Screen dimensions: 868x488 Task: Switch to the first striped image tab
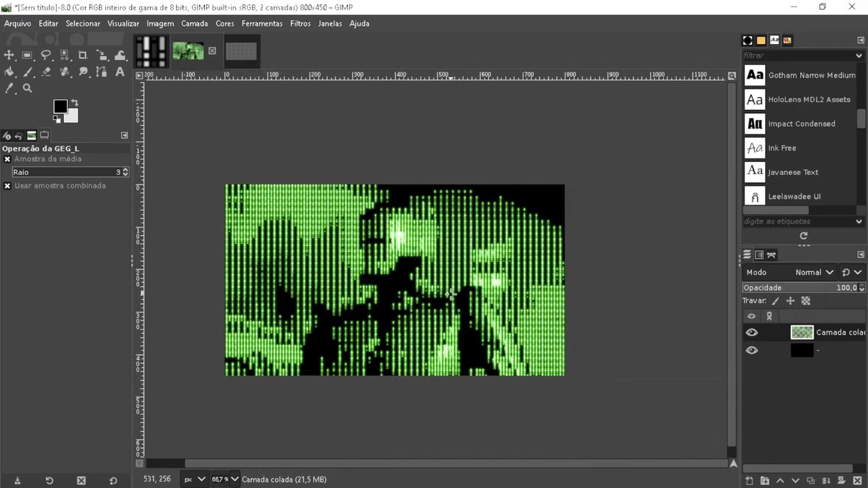click(x=151, y=51)
